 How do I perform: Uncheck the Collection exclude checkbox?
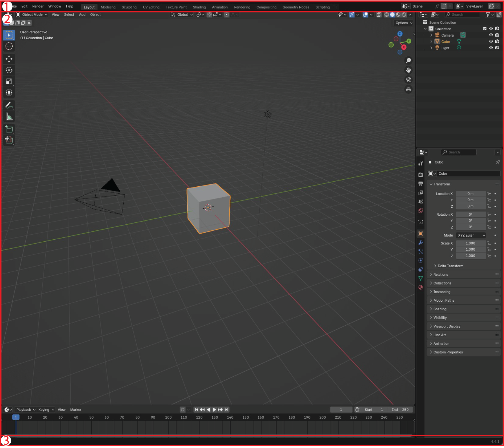tap(485, 29)
